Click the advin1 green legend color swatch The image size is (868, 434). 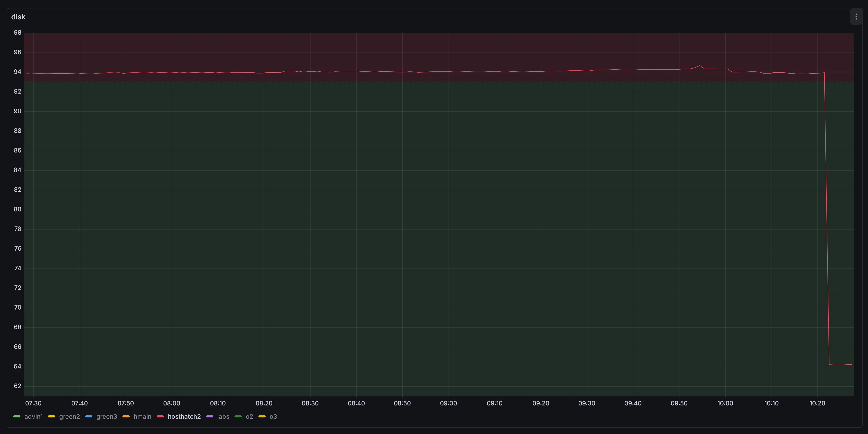click(x=17, y=416)
